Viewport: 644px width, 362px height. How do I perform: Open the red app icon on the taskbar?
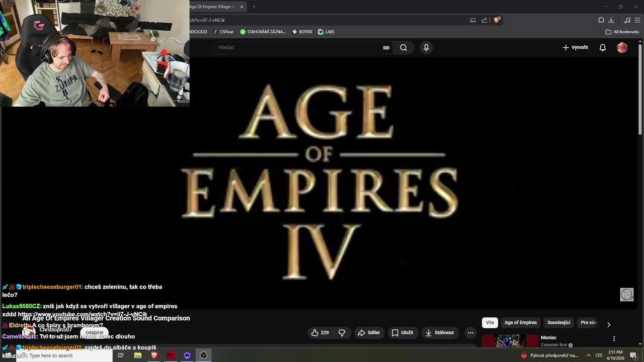point(171,355)
